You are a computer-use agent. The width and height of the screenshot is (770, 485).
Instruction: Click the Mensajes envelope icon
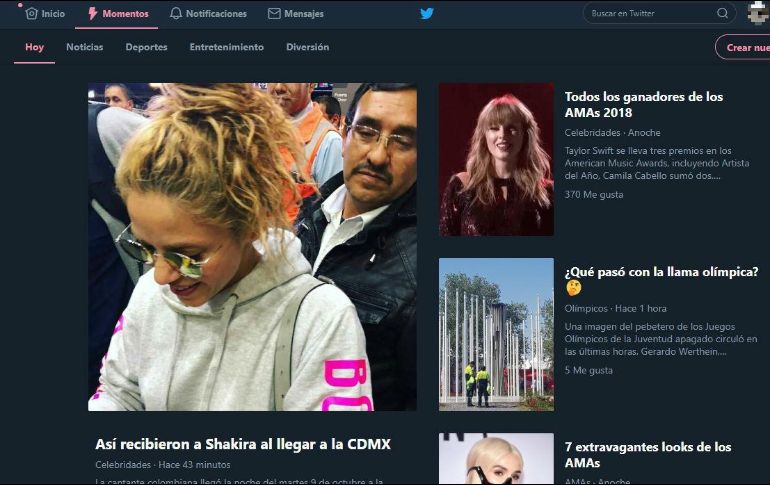[274, 14]
